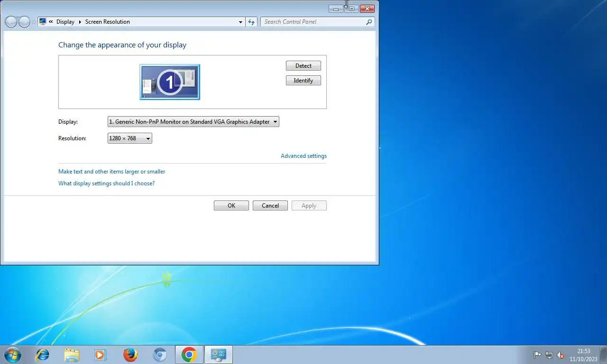
Task: Open Windows Explorer folder on taskbar
Action: (72, 355)
